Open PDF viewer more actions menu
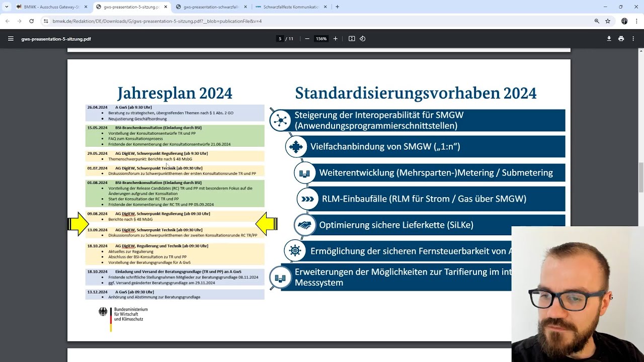This screenshot has width=644, height=362. pyautogui.click(x=634, y=39)
